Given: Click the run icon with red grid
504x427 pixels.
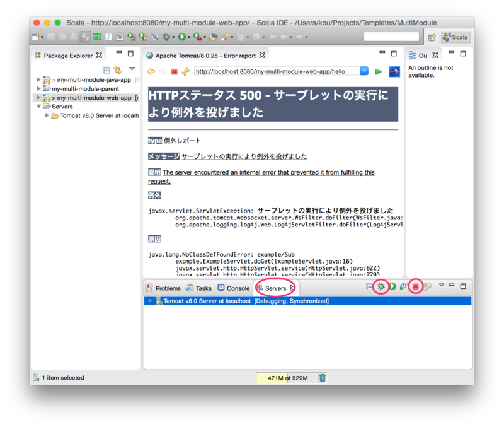Looking at the screenshot, I should (x=143, y=37).
